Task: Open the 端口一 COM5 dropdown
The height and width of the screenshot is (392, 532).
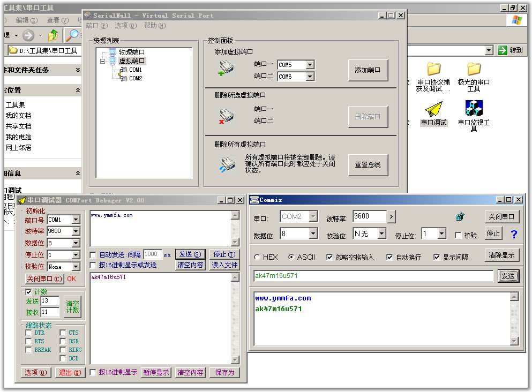Action: (x=310, y=65)
